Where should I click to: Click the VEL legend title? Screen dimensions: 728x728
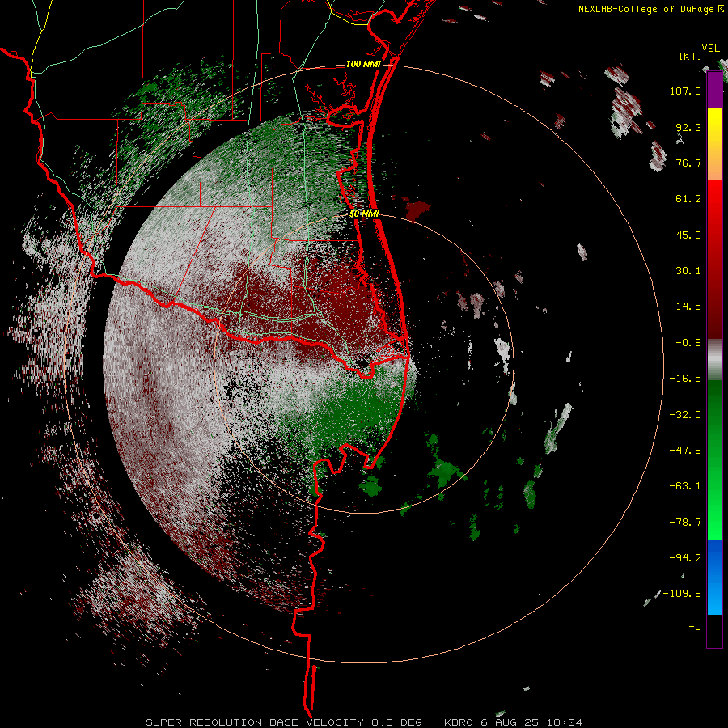coord(710,49)
